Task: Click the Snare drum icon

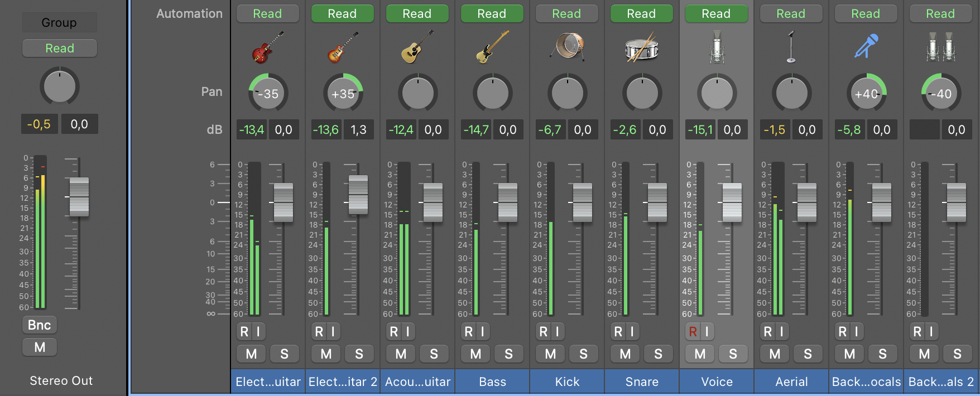Action: pos(641,47)
